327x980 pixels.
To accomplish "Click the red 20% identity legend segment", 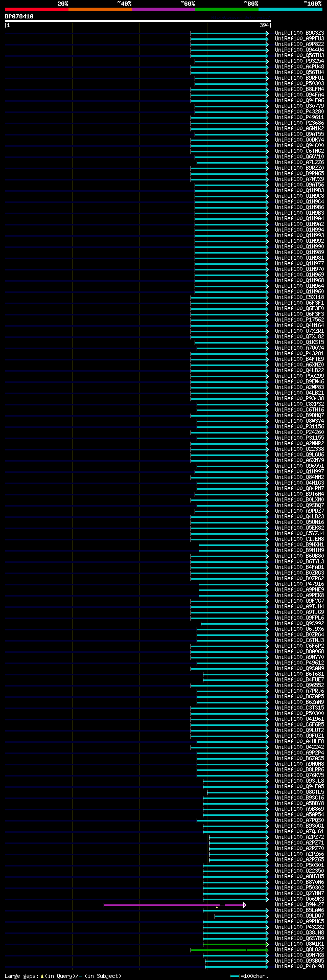I will pos(37,9).
